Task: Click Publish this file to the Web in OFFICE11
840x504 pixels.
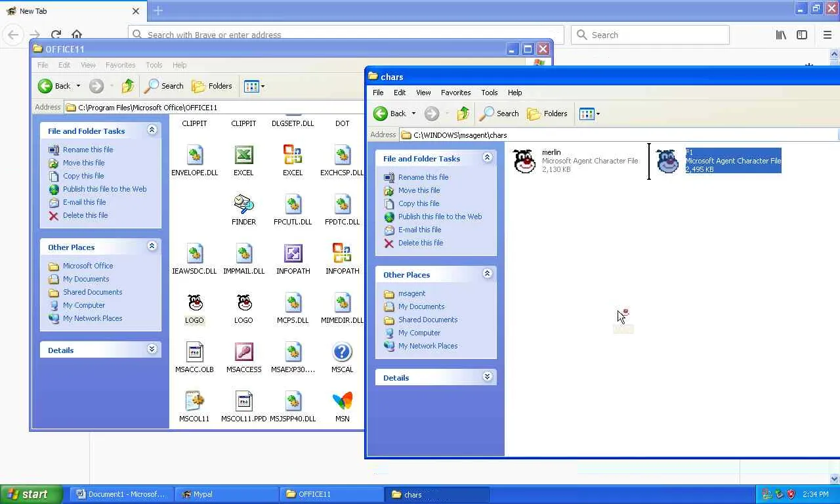Action: tap(105, 189)
